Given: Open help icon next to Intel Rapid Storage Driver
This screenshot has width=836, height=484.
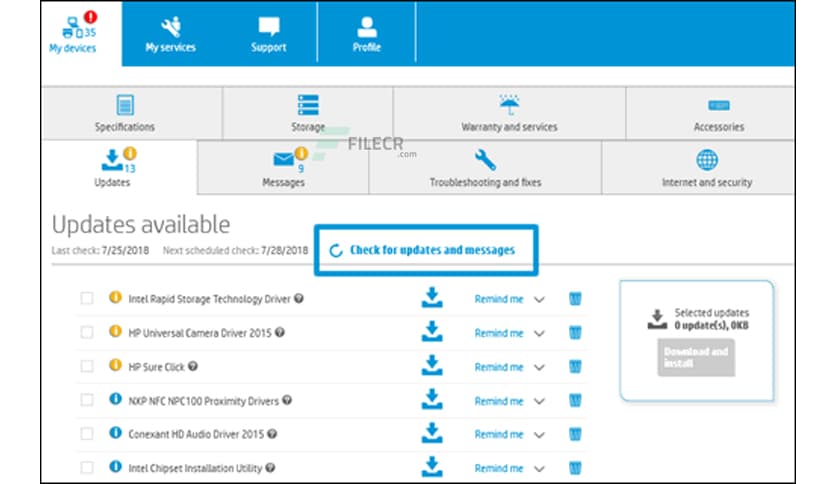Looking at the screenshot, I should tap(299, 299).
